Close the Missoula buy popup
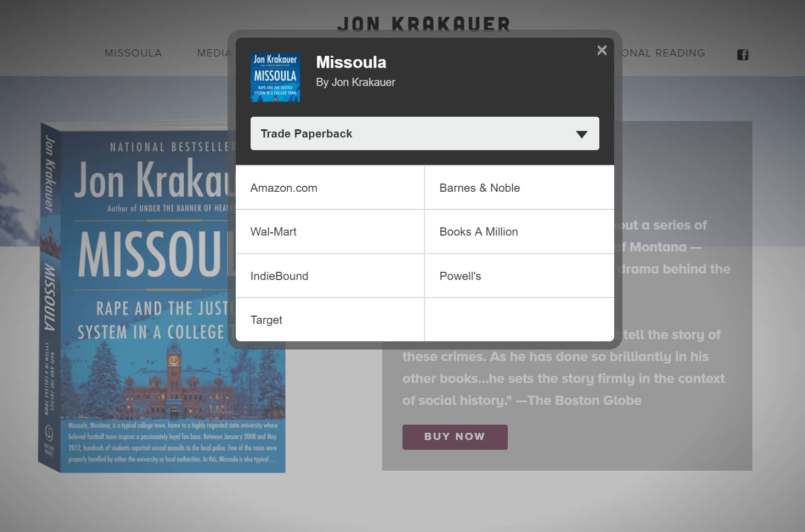The image size is (805, 532). [602, 50]
